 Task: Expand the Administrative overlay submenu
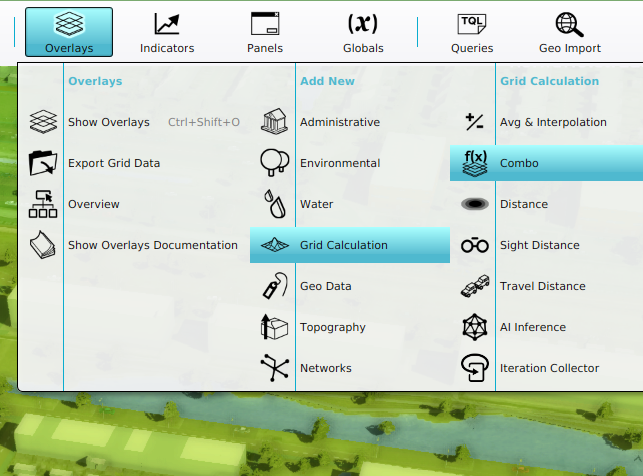click(x=339, y=122)
